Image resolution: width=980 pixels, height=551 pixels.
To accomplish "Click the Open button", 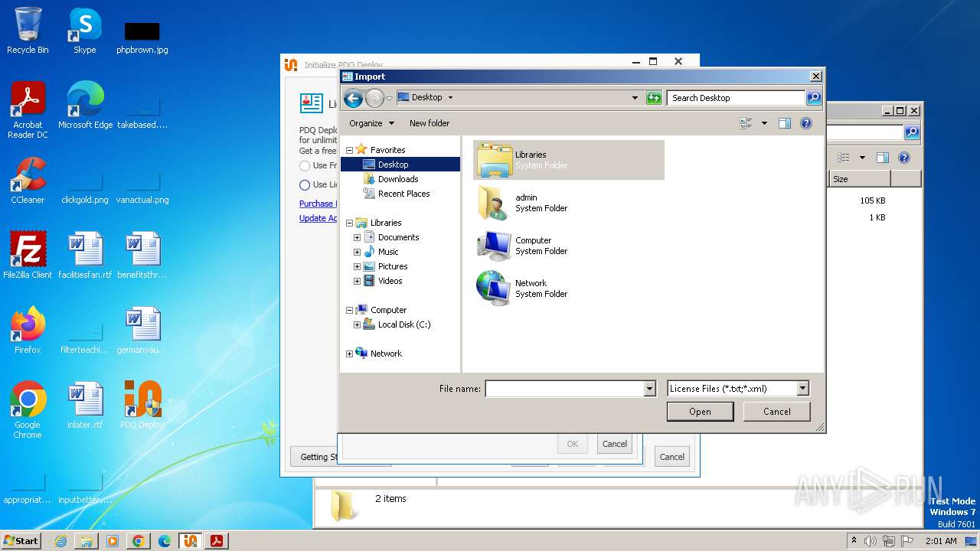I will [x=700, y=412].
